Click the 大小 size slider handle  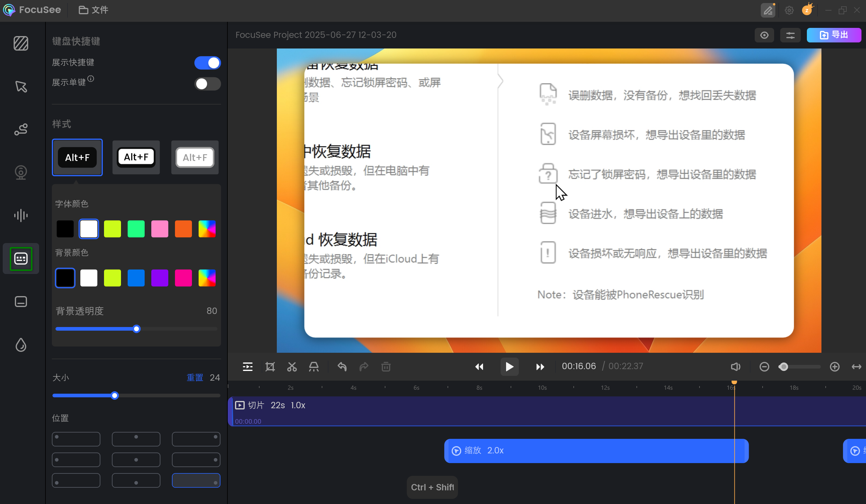(115, 396)
